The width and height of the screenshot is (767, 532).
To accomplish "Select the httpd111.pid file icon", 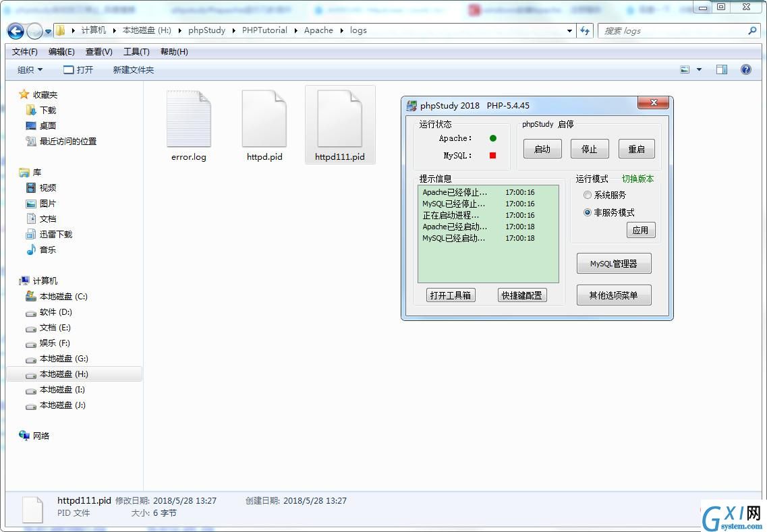I will point(339,118).
